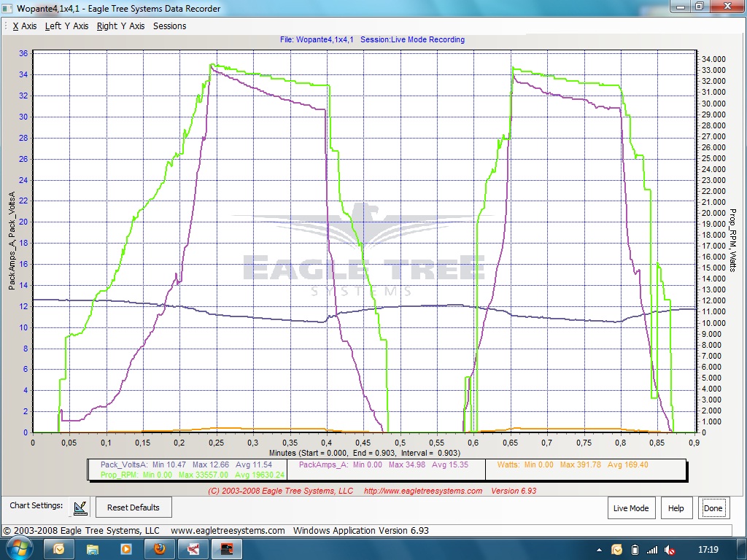Viewport: 747px width, 560px height.
Task: Select the PackAmps_A legend entry
Action: pos(384,464)
